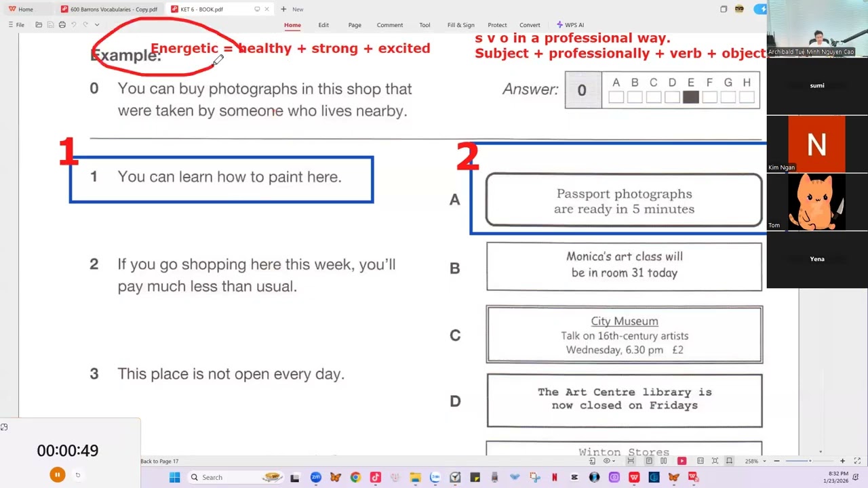The height and width of the screenshot is (488, 868).
Task: Click the print icon in quick toolbar
Action: pyautogui.click(x=62, y=25)
